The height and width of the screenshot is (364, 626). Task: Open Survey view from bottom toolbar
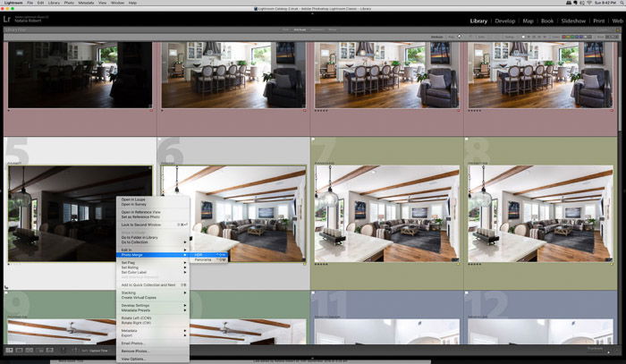[39, 350]
